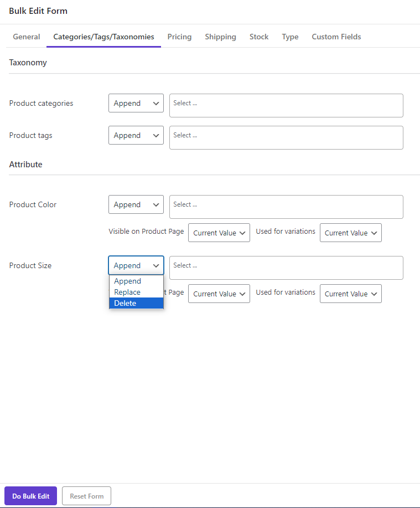Open the Pricing tab

pyautogui.click(x=180, y=37)
